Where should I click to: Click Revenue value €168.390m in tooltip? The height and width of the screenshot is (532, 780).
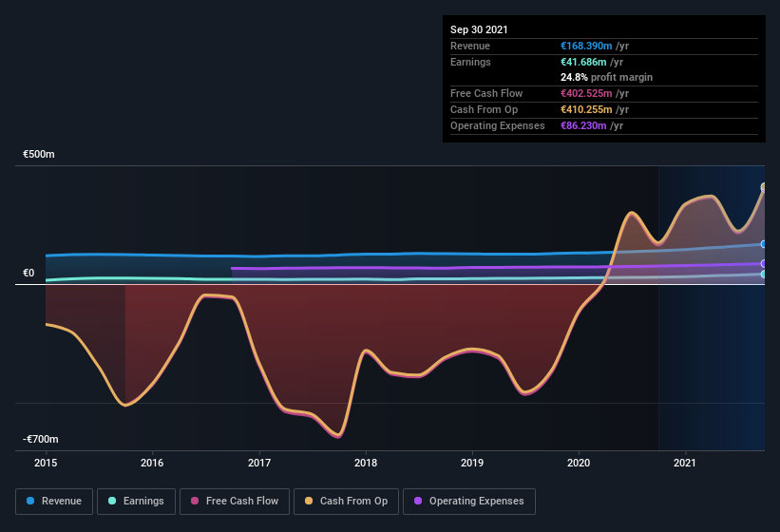point(586,46)
